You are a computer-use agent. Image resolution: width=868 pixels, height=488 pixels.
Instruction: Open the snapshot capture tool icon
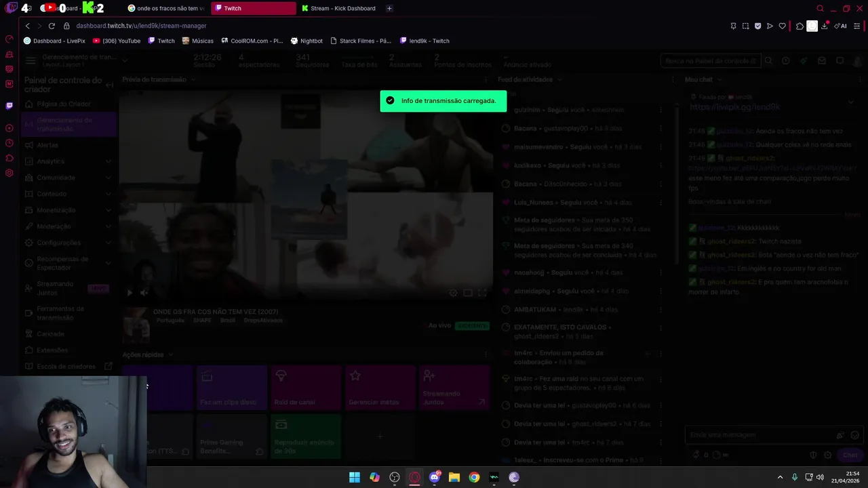coord(745,26)
